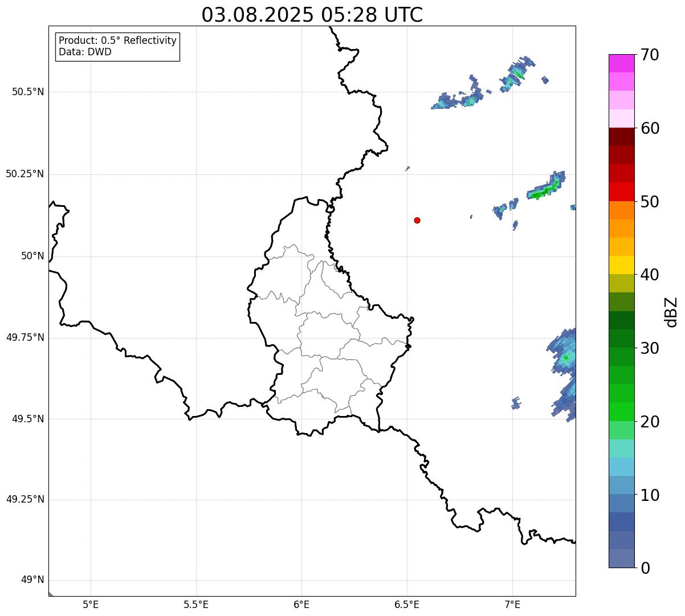Viewport: 685px width, 616px height.
Task: Click the 'Data: DWD' text
Action: [85, 52]
